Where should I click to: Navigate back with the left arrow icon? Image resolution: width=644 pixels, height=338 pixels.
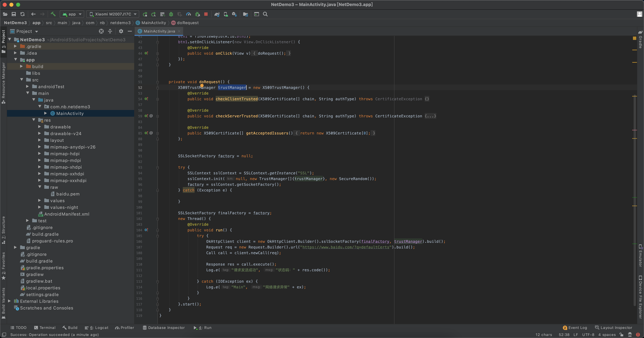pos(34,14)
